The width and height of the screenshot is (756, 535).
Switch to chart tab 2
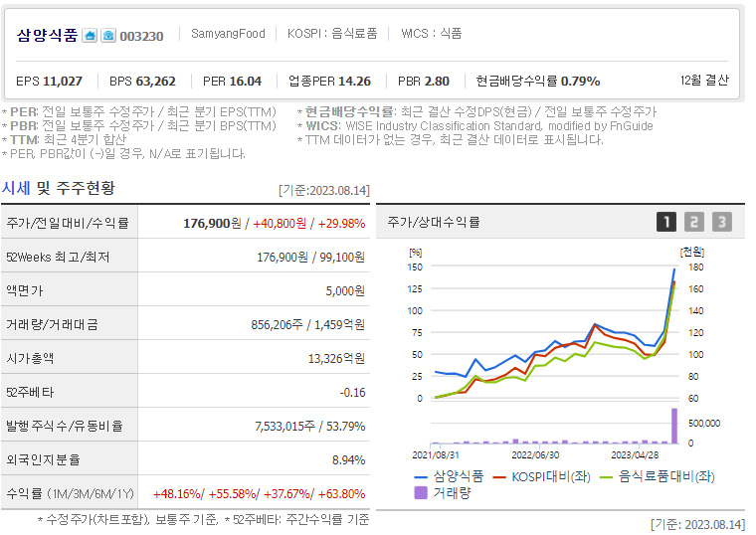694,222
